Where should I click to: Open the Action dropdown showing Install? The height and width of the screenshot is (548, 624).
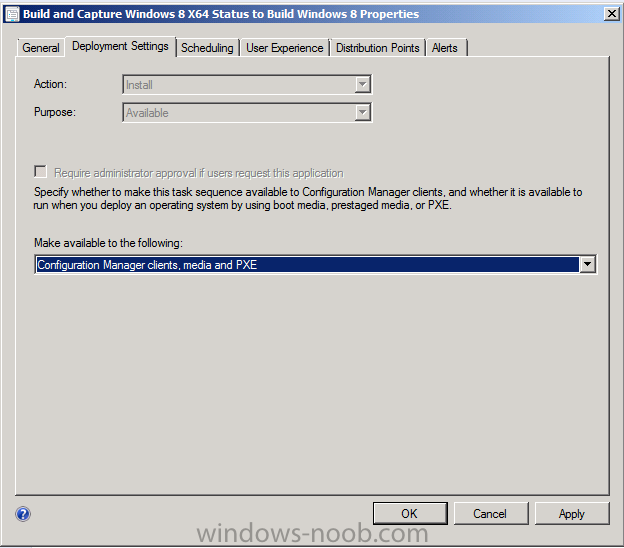pos(247,85)
